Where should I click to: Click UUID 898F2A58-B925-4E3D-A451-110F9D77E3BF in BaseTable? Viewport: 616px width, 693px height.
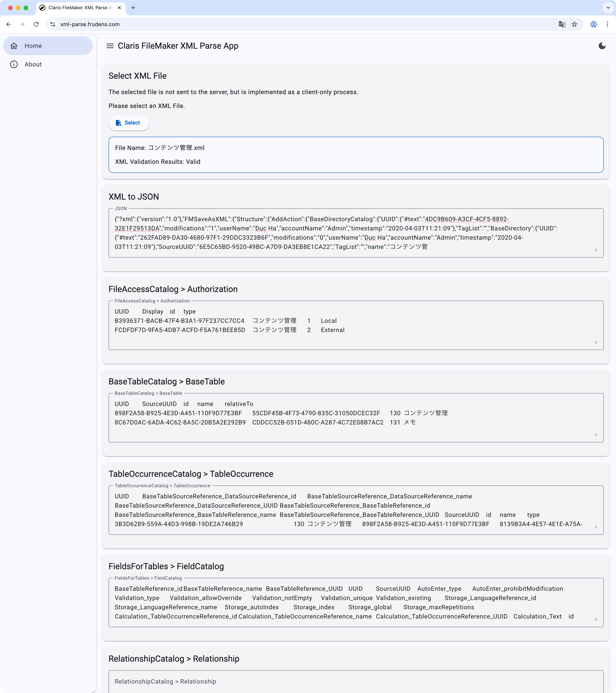(178, 413)
